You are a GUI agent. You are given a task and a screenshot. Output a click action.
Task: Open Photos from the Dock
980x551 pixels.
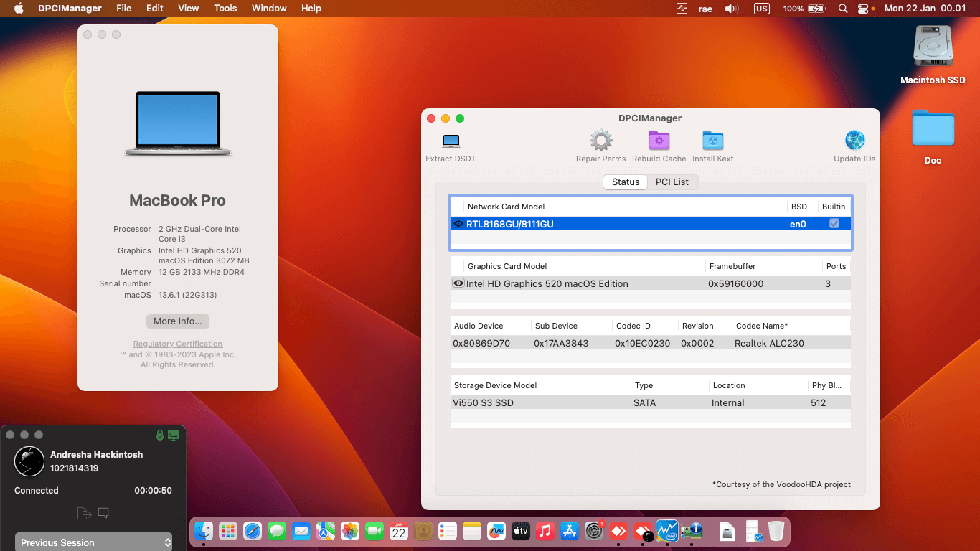coord(350,531)
